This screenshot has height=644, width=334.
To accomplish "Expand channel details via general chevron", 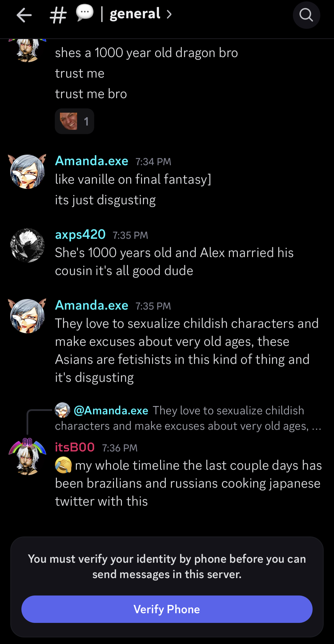I will (169, 14).
